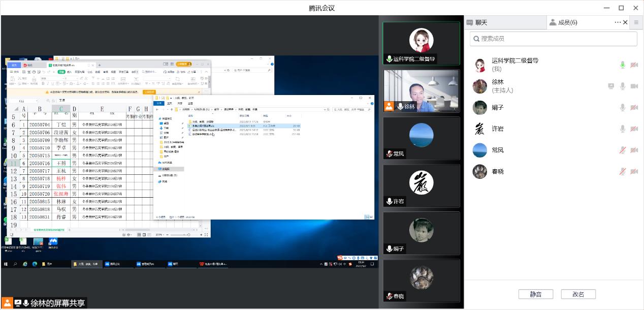Open the three-dot more menu on the 成员 tab

(x=618, y=22)
